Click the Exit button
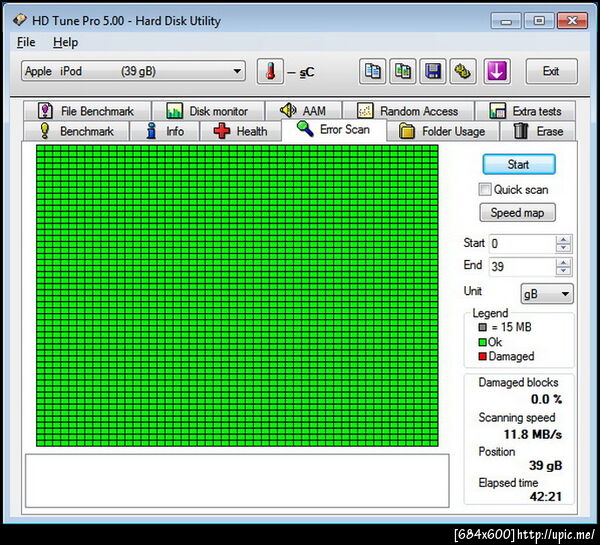Viewport: 600px width, 545px height. (551, 71)
